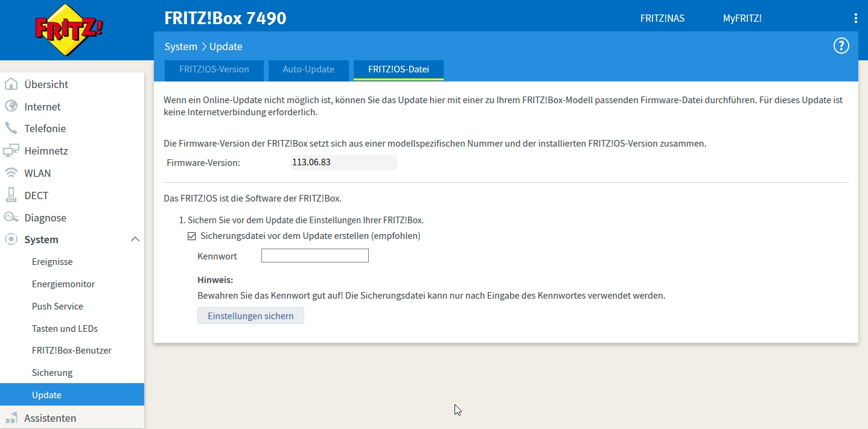Focus the Kennwort input field
This screenshot has width=868, height=429.
point(314,256)
